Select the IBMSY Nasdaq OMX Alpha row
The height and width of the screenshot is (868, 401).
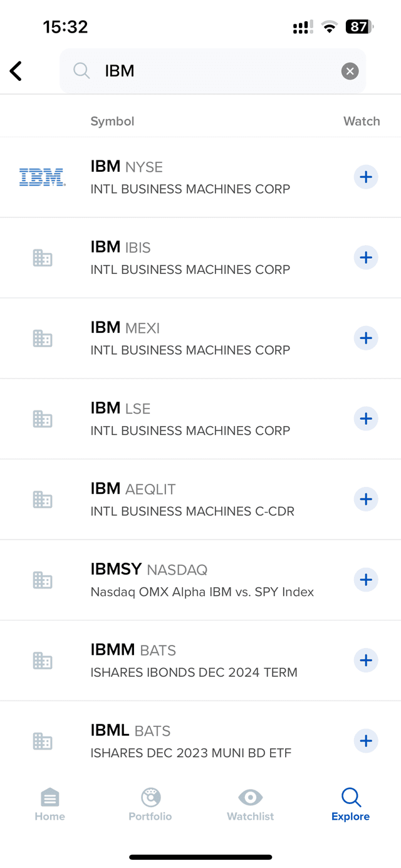point(188,580)
